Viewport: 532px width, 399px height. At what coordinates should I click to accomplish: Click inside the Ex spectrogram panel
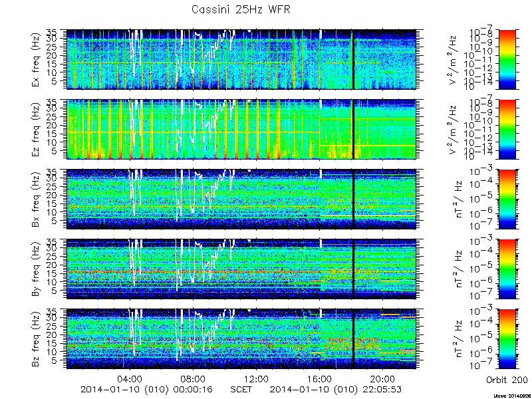click(x=241, y=59)
